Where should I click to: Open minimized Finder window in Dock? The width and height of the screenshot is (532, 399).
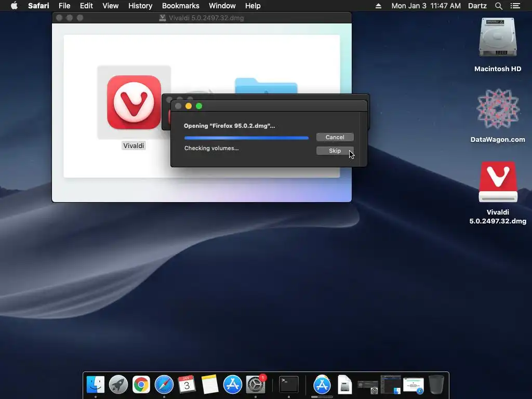pos(391,384)
